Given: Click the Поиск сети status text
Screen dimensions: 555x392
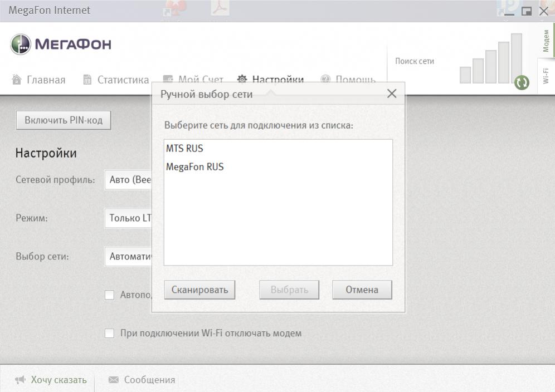Looking at the screenshot, I should click(415, 61).
